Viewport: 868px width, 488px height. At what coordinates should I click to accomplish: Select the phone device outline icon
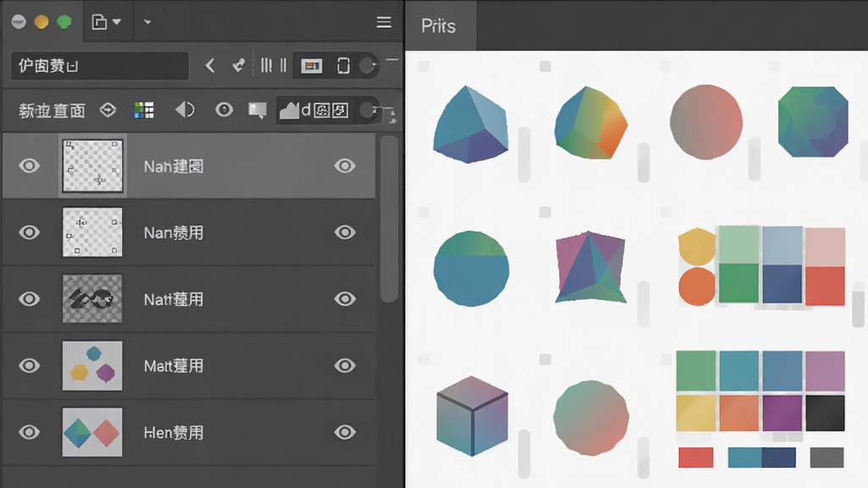343,66
